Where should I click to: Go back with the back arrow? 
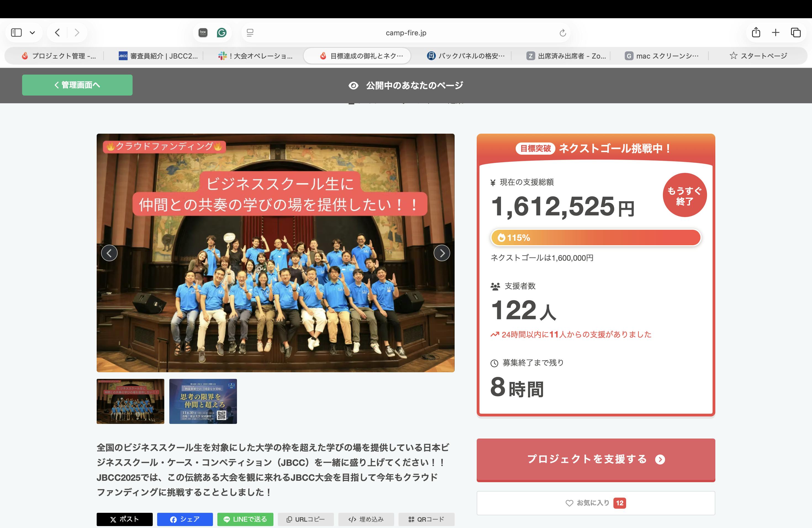click(x=57, y=32)
